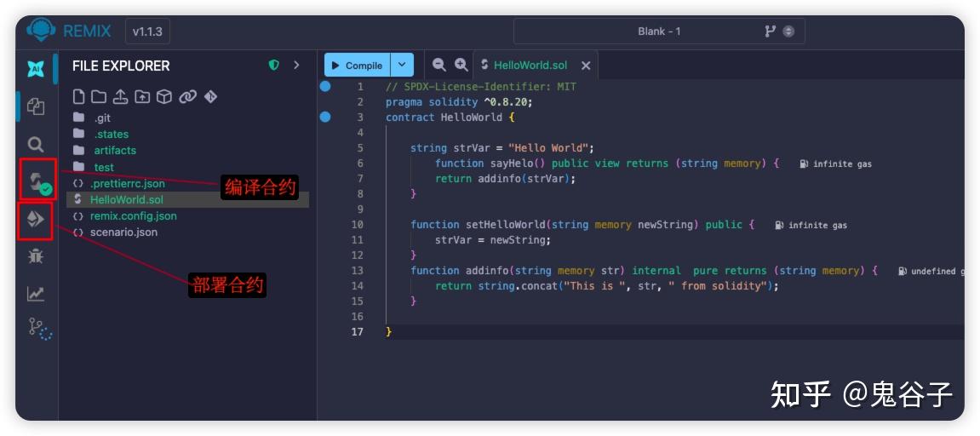Click the upload file icon
The height and width of the screenshot is (436, 980).
(121, 96)
